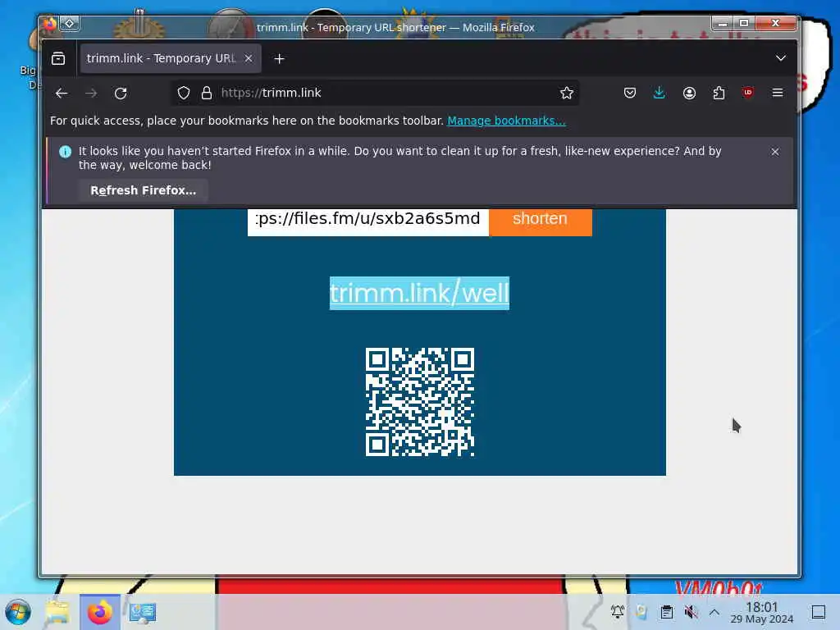The width and height of the screenshot is (840, 630).
Task: Save page to Pocket
Action: point(630,93)
